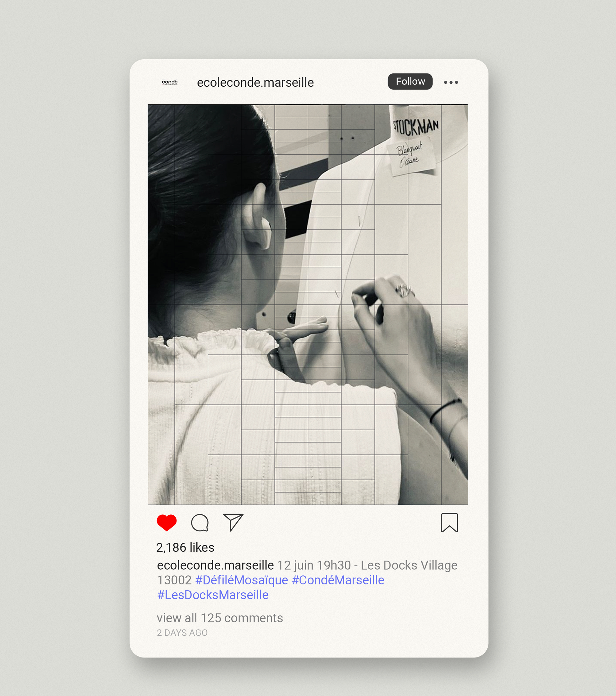Open the black-and-white post photo

[308, 305]
